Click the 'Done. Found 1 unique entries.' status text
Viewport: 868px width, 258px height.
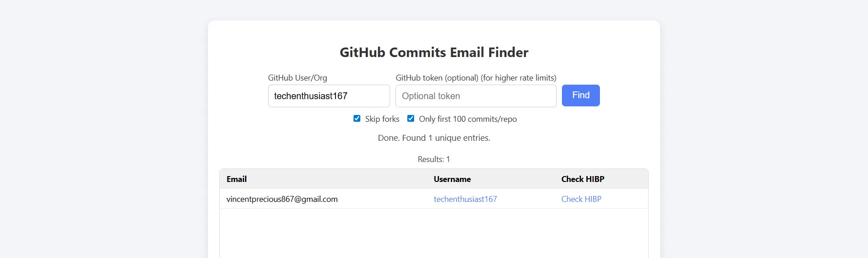[434, 138]
